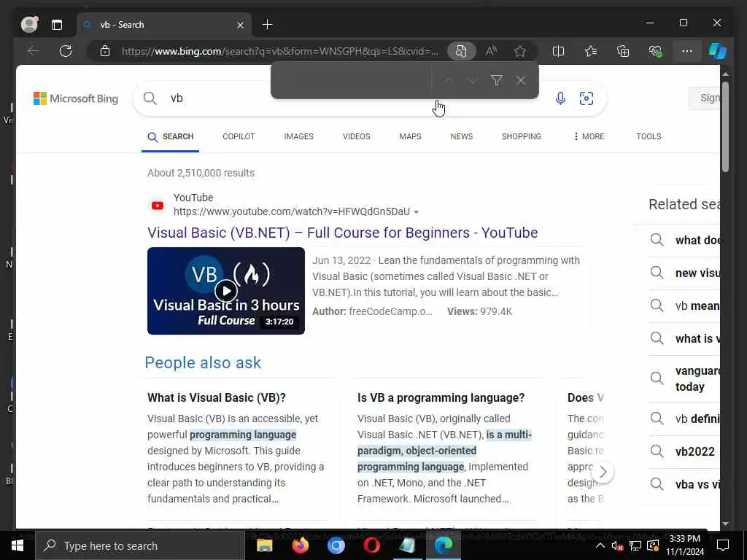The width and height of the screenshot is (747, 560).
Task: Expand 'Is VB a programming language?' card
Action: click(x=441, y=397)
